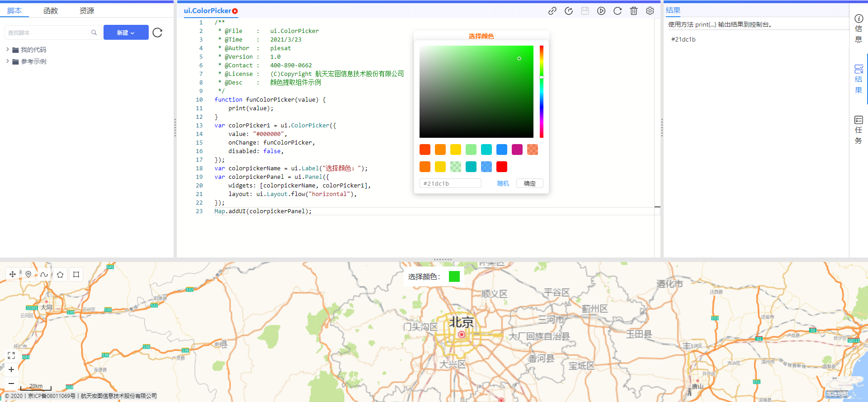
Task: Pick the semi-transparent green checkered swatch
Action: click(456, 167)
